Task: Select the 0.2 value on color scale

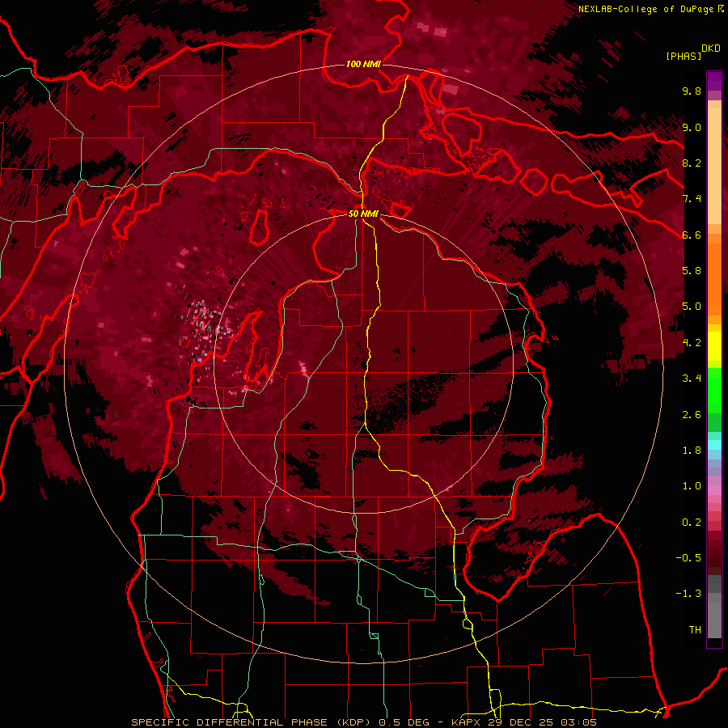Action: pyautogui.click(x=692, y=523)
